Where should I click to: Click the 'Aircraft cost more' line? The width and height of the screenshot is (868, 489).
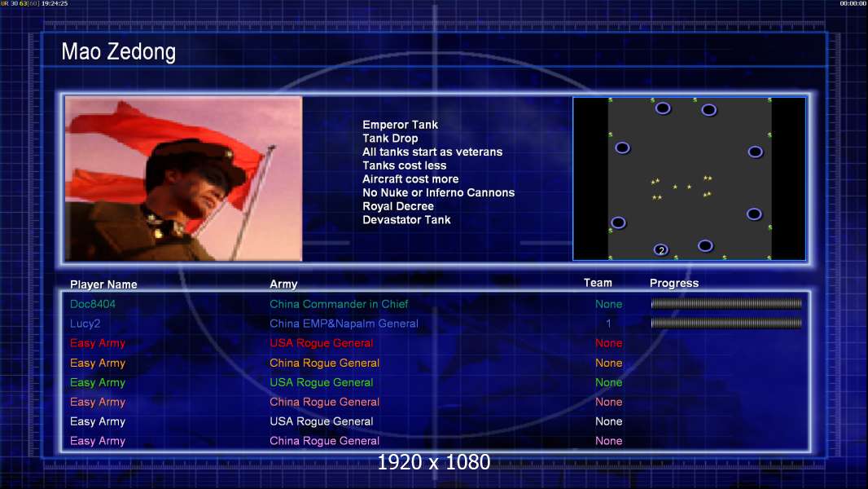point(410,178)
